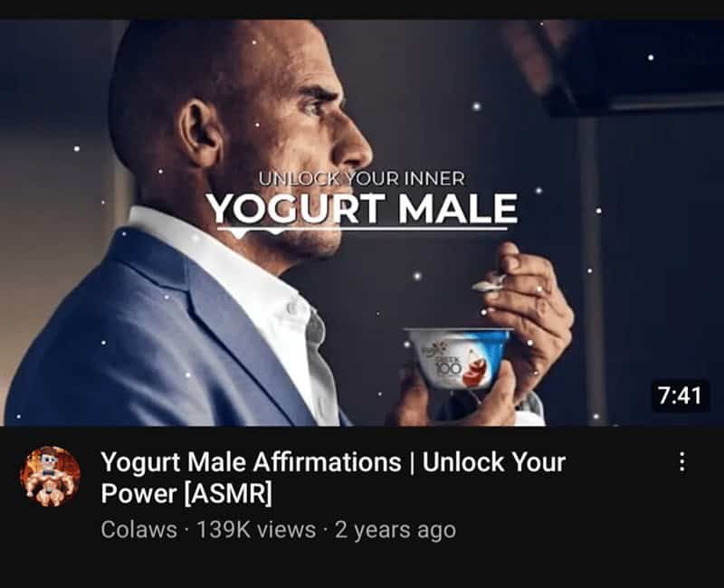Image resolution: width=724 pixels, height=588 pixels.
Task: Click the "YOGURT MALE" overlay text
Action: point(361,209)
